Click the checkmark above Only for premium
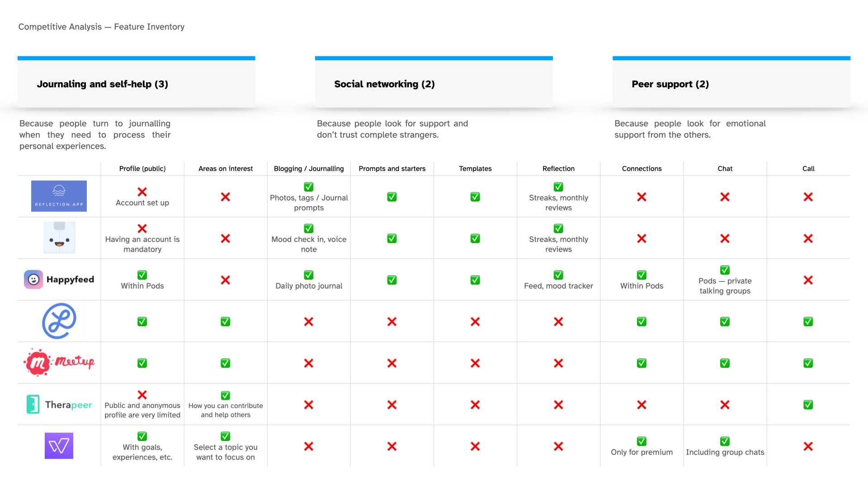The image size is (868, 488). [642, 441]
